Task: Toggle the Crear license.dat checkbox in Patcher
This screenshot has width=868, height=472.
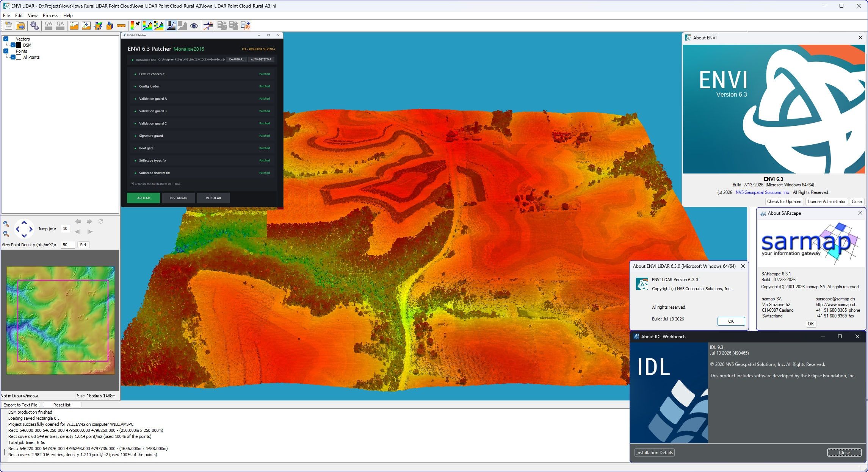Action: tap(132, 184)
